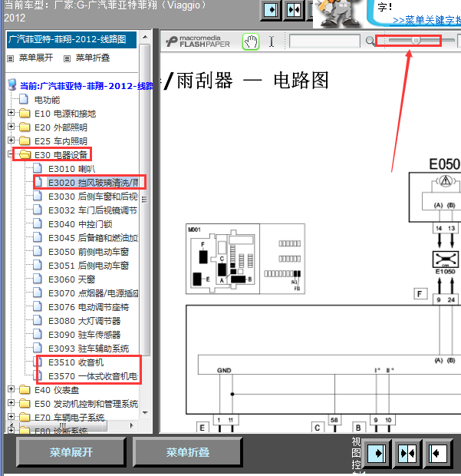Viewport: 461px width, 476px height.
Task: Open E3030 后侧车窗和后视 entry
Action: 93,197
